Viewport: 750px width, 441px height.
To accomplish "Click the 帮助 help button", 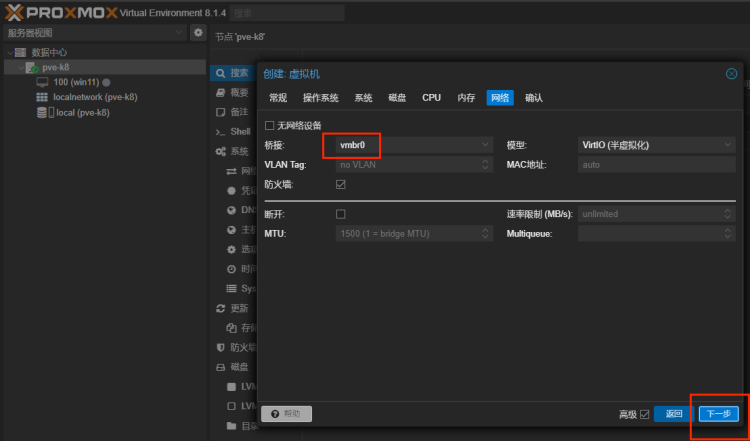I will click(287, 414).
